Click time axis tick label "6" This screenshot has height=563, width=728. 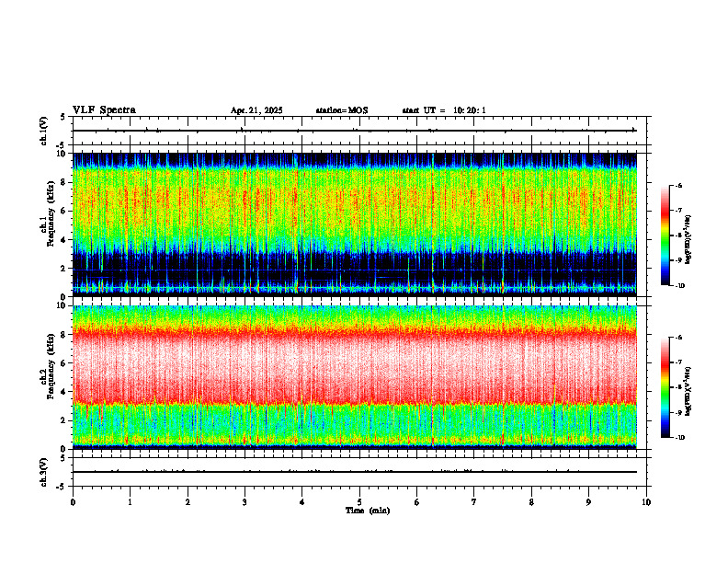click(x=417, y=502)
